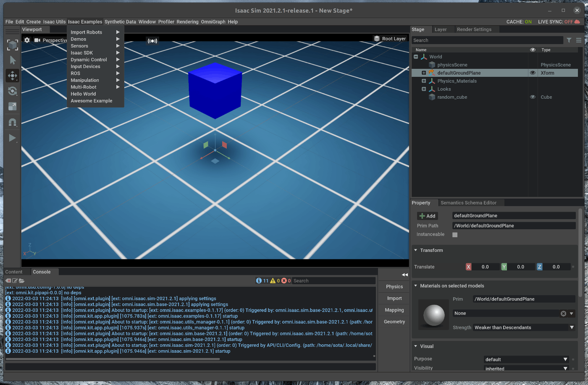Switch to the Layer tab

point(441,29)
